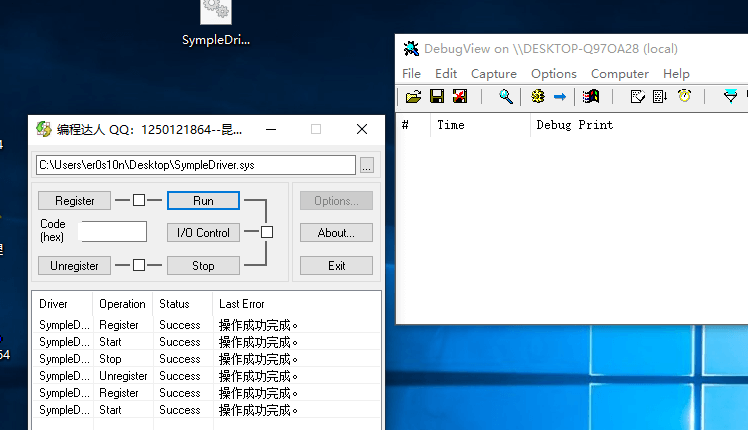This screenshot has width=748, height=430.
Task: Toggle the blue Pass-Through arrow icon
Action: tap(560, 97)
